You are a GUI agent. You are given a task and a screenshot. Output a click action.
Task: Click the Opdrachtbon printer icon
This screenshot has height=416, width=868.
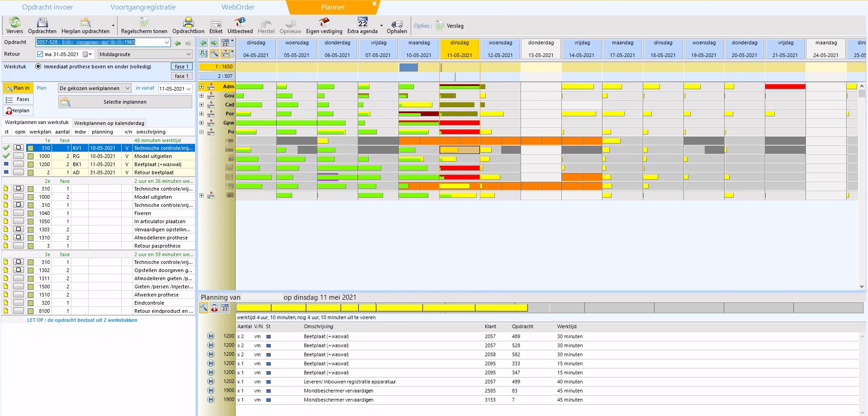(x=188, y=23)
